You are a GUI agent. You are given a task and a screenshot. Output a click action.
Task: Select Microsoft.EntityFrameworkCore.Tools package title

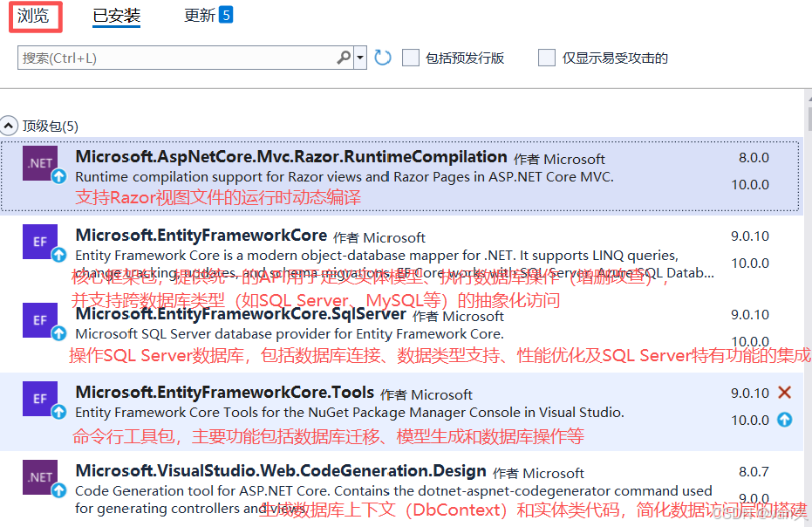(225, 393)
